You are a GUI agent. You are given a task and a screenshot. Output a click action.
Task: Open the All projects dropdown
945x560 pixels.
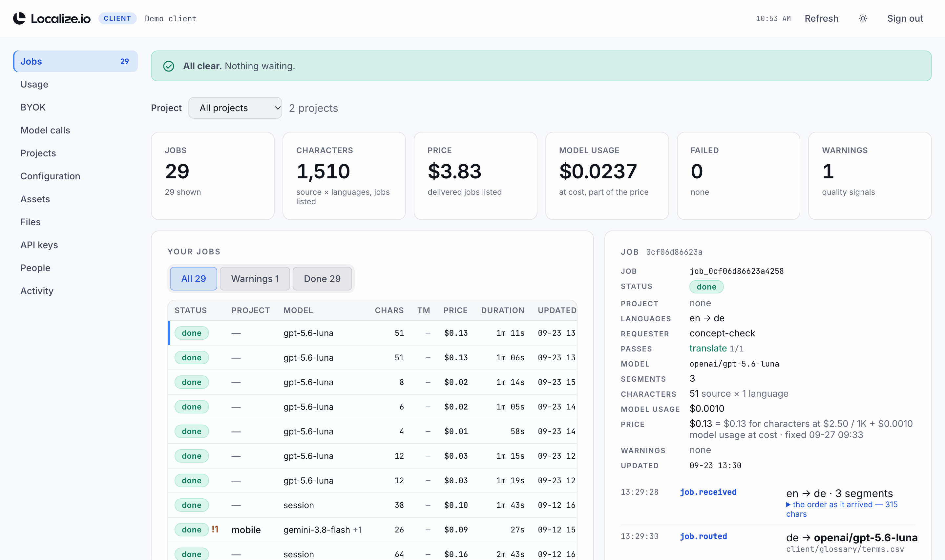coord(235,108)
